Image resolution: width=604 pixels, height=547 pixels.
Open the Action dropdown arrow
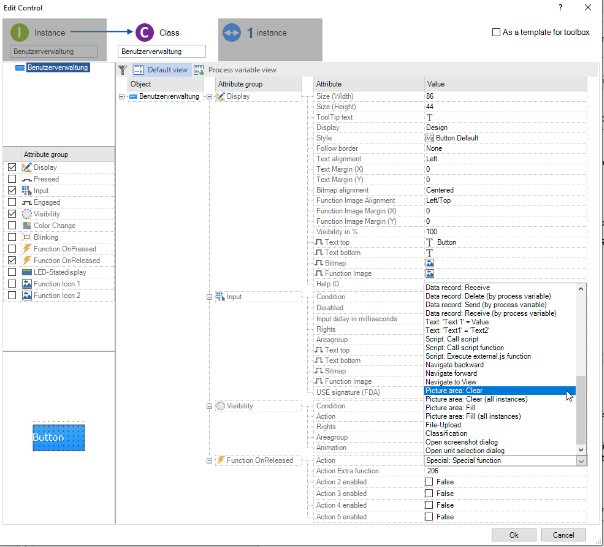pyautogui.click(x=581, y=461)
